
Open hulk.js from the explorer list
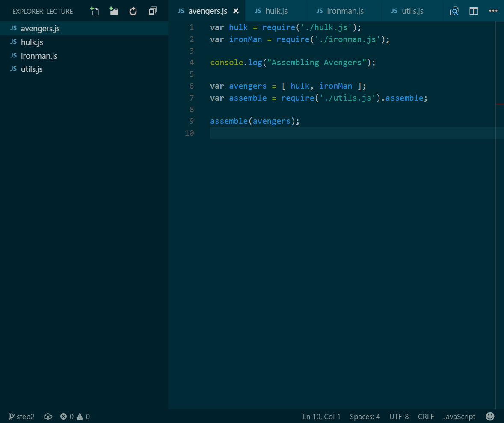tap(84, 42)
